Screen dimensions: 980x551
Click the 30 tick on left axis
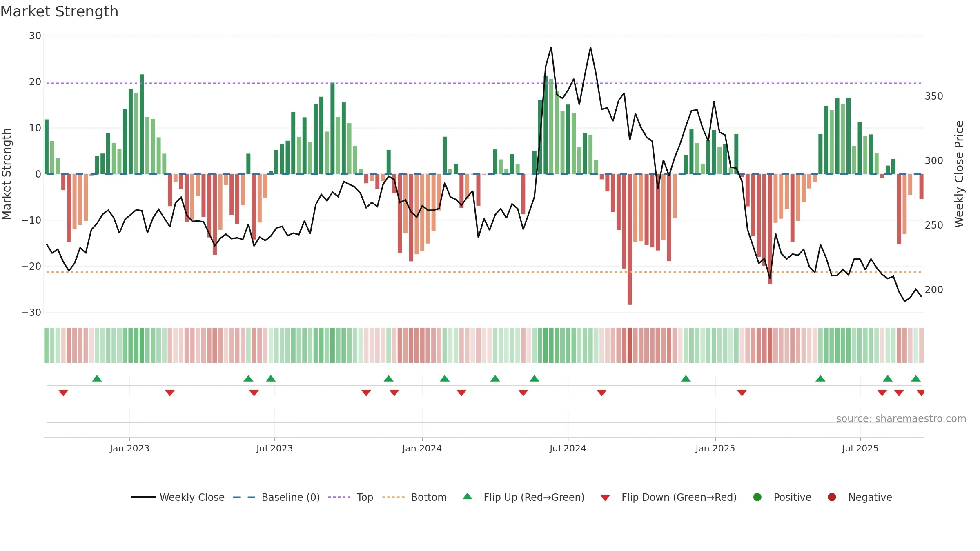click(35, 36)
